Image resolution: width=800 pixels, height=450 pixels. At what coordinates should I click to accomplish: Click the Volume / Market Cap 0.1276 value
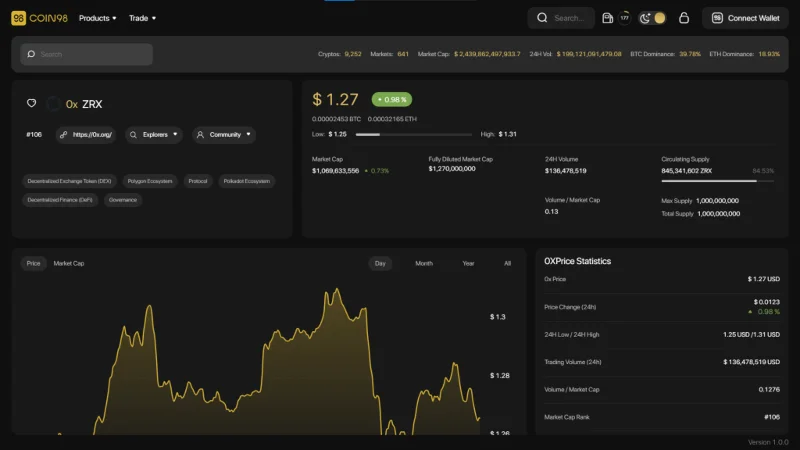pos(769,390)
